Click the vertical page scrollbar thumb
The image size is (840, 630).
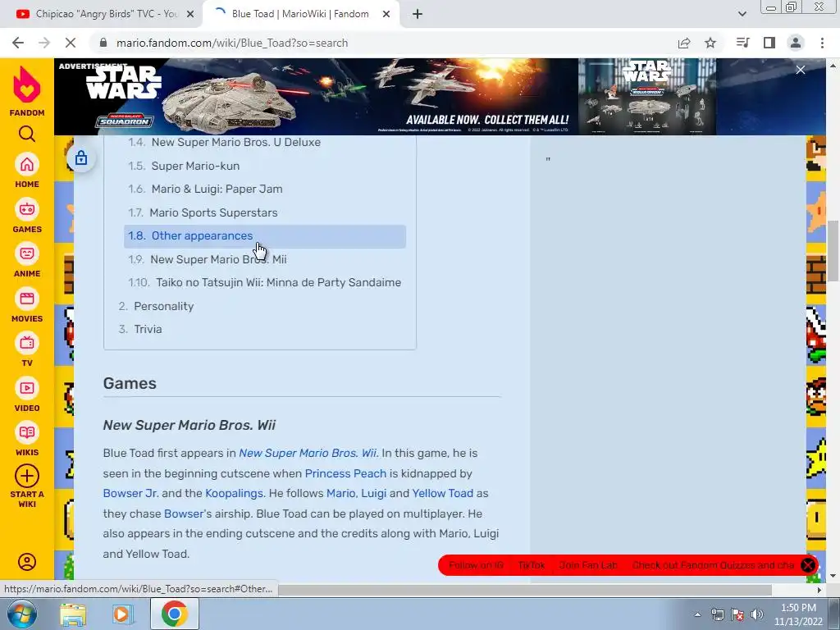833,249
